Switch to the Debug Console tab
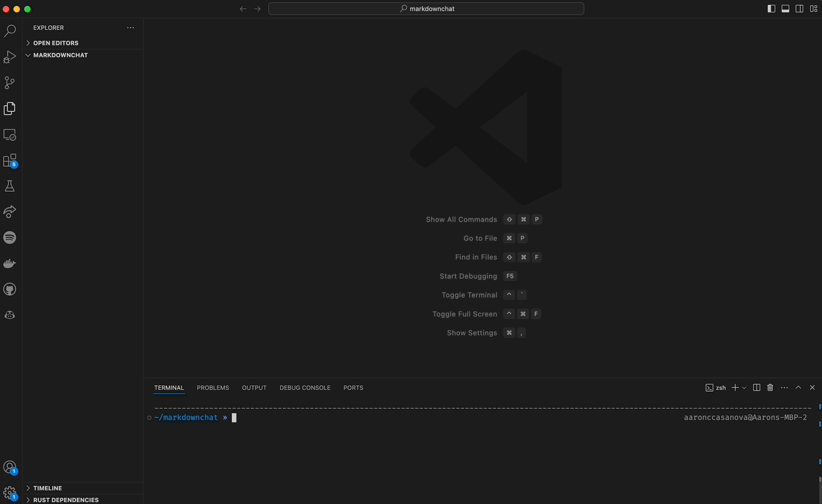The width and height of the screenshot is (822, 504). (x=305, y=387)
